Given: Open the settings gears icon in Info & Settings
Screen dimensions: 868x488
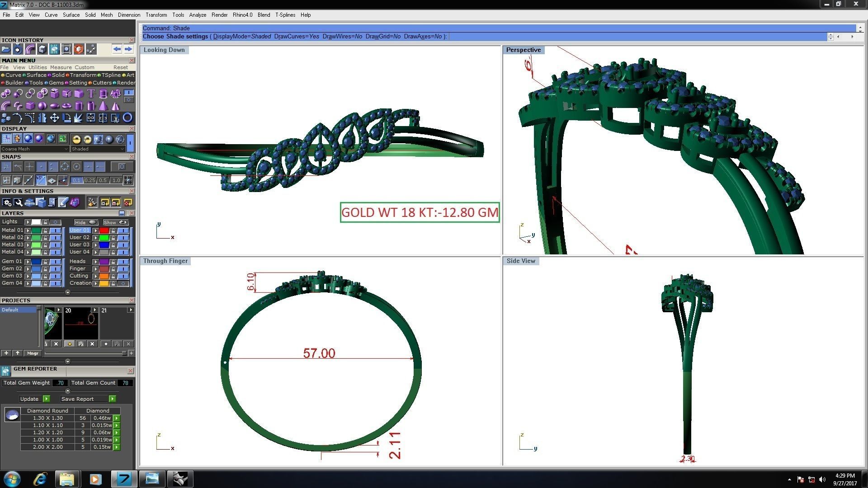Looking at the screenshot, I should pyautogui.click(x=6, y=202).
